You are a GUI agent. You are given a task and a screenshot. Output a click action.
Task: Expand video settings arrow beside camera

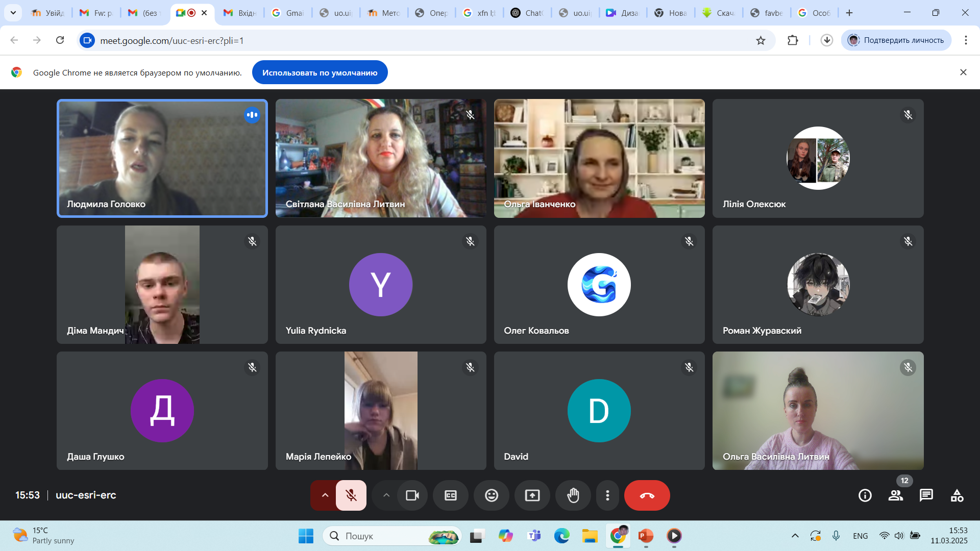[x=386, y=495]
